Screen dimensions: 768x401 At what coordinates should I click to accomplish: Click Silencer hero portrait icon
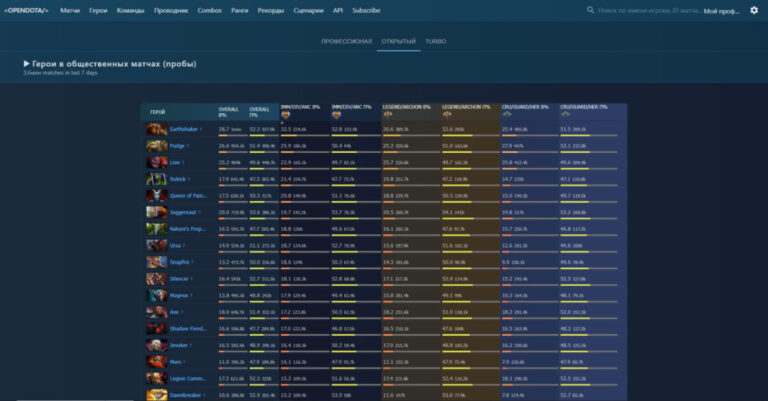pyautogui.click(x=156, y=279)
